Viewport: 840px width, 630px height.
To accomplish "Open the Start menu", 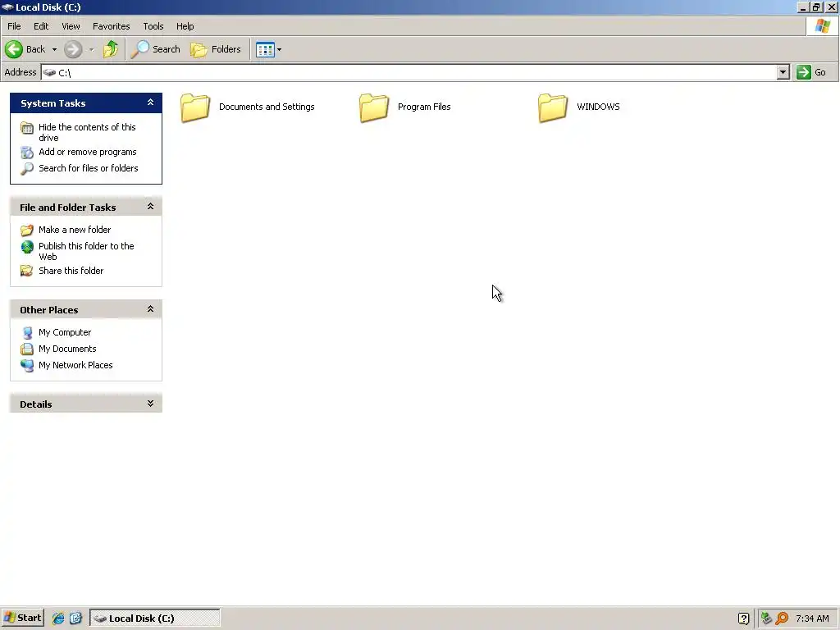I will click(x=22, y=619).
